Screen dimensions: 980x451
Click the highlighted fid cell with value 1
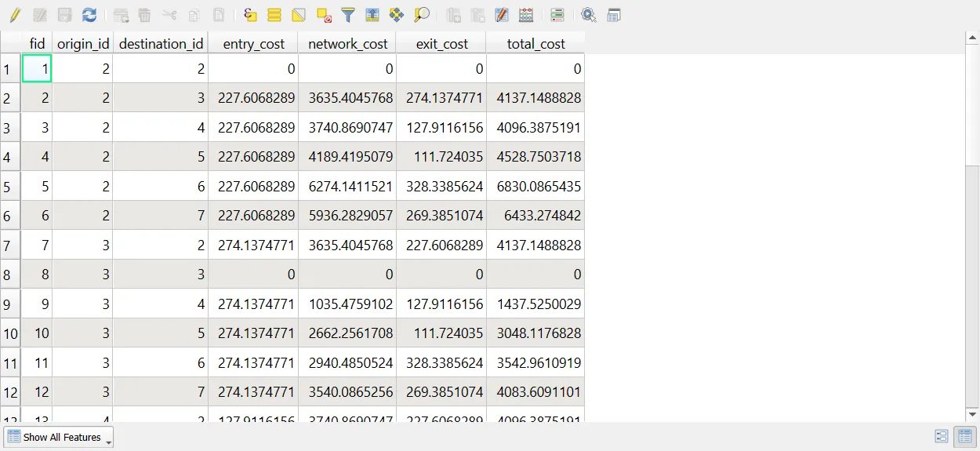[37, 68]
